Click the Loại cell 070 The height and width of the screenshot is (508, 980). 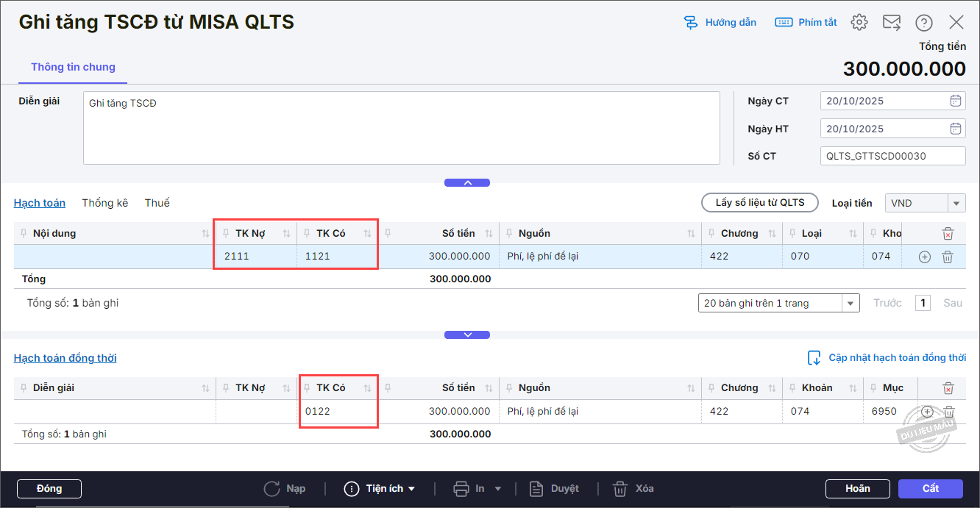coord(823,257)
